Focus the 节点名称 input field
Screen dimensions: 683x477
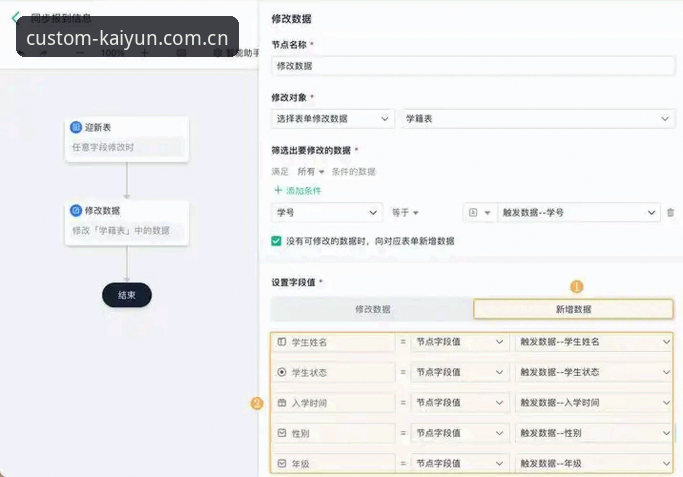tap(473, 66)
